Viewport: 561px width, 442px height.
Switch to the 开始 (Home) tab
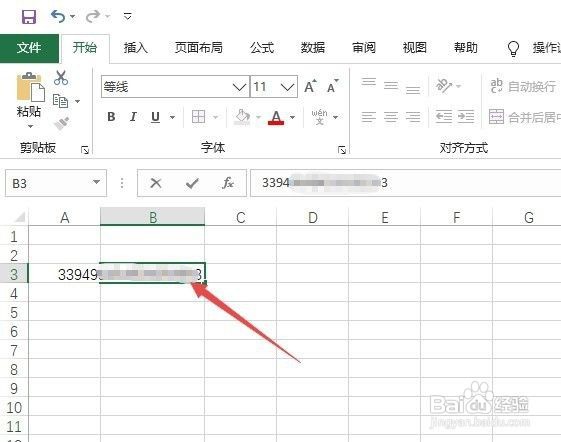(x=85, y=48)
